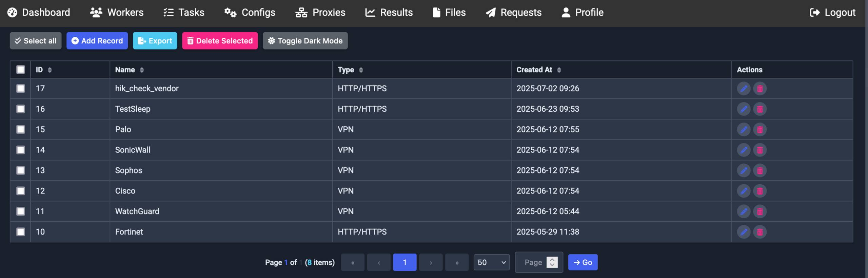This screenshot has height=278, width=868.
Task: Toggle Dark Mode
Action: click(x=305, y=41)
